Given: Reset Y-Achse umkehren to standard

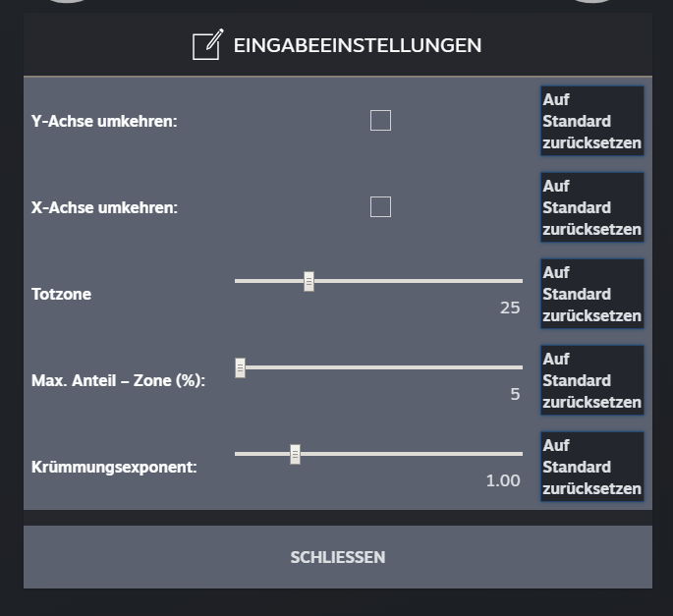Looking at the screenshot, I should pyautogui.click(x=591, y=121).
